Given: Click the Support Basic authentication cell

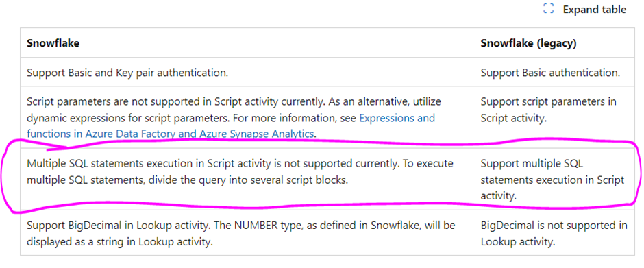Looking at the screenshot, I should tap(550, 73).
